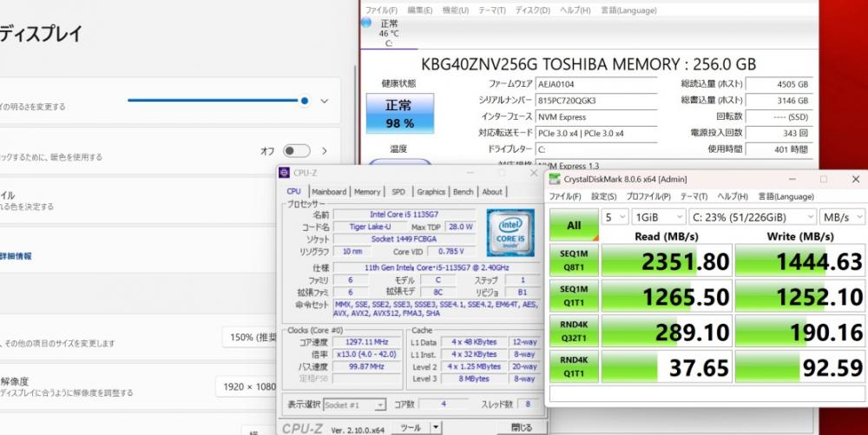Click the 1444.63 sequential write result

800,260
